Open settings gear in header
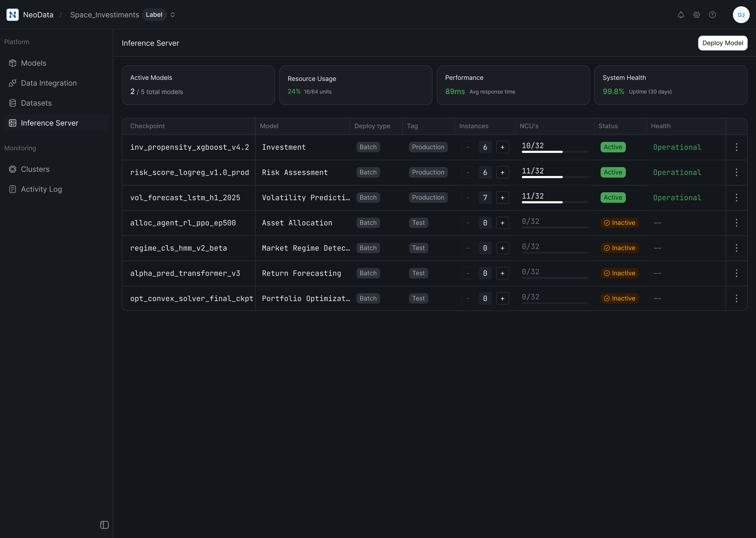This screenshot has width=756, height=538. click(x=696, y=15)
